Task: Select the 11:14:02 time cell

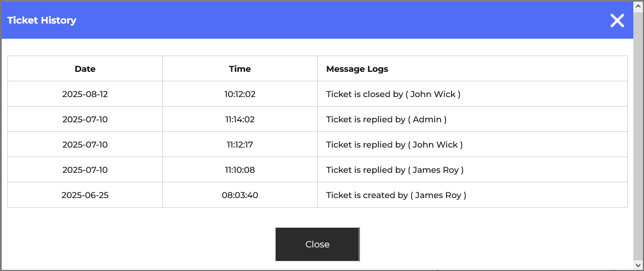Action: point(240,120)
